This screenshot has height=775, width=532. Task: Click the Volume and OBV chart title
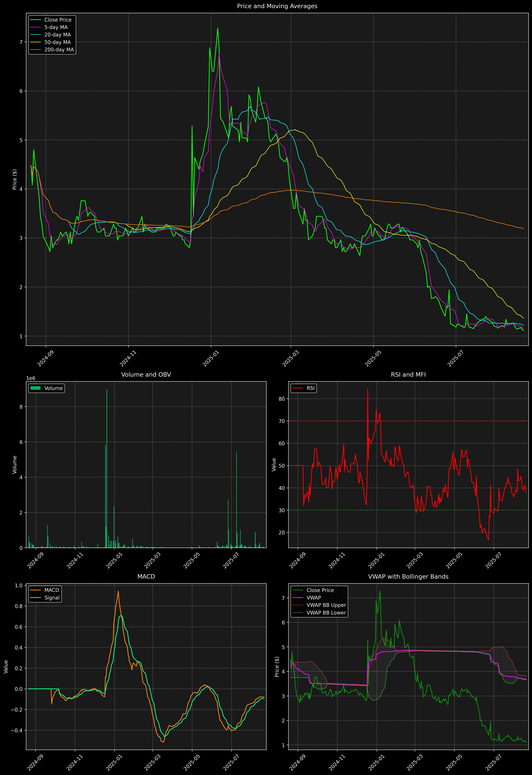[x=146, y=374]
